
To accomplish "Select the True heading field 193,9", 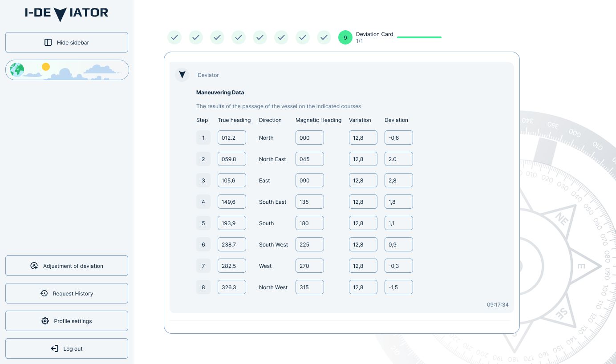I will 232,223.
